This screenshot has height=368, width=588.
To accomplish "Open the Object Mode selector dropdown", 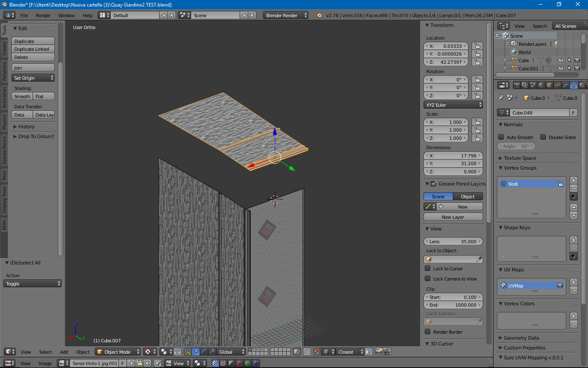I will tap(118, 352).
